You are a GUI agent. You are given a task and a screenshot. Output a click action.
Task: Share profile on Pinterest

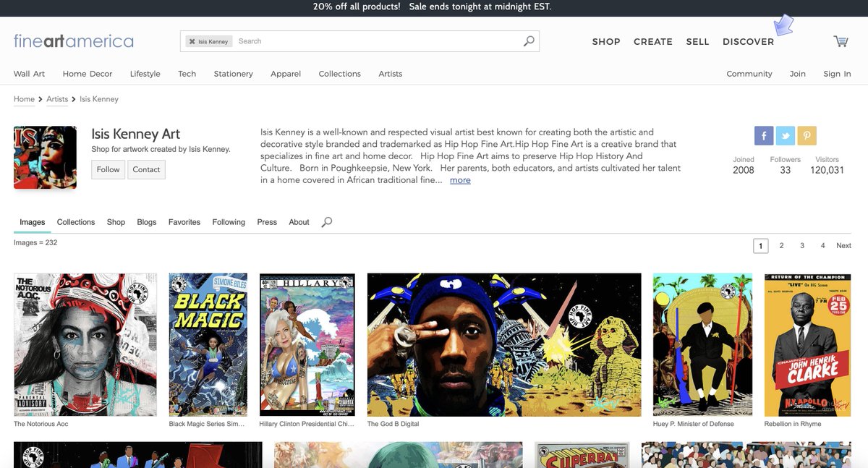[x=807, y=135]
